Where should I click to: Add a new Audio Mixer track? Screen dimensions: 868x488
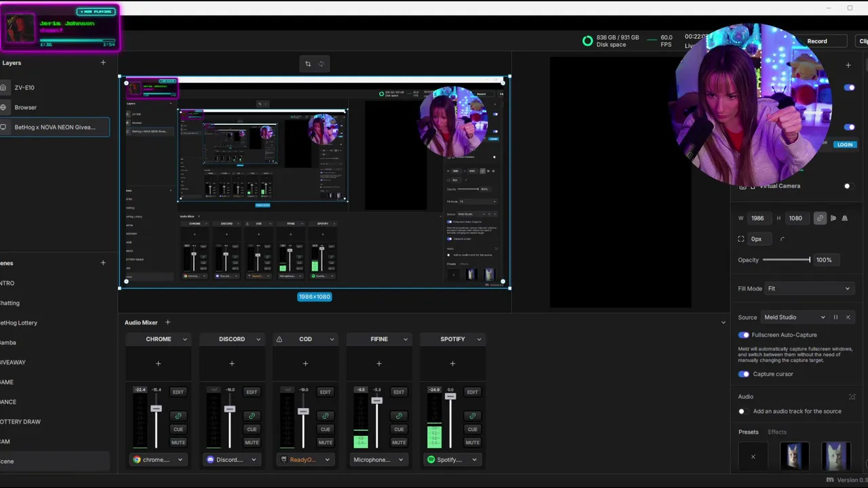click(x=167, y=323)
